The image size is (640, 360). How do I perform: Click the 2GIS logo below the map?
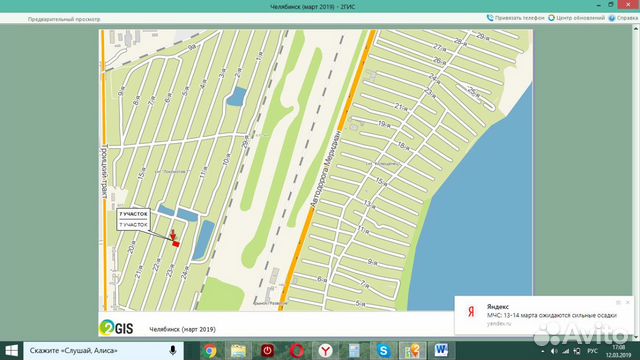click(116, 327)
